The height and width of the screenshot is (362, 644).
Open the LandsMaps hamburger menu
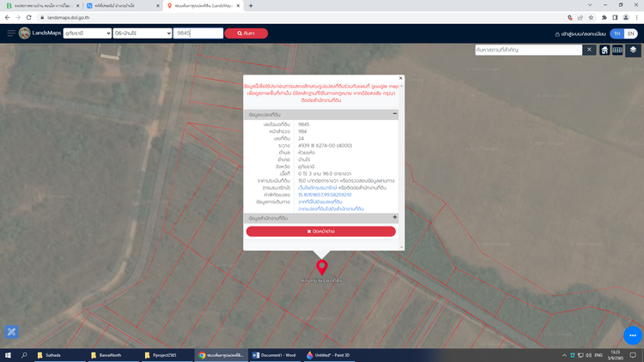(11, 33)
